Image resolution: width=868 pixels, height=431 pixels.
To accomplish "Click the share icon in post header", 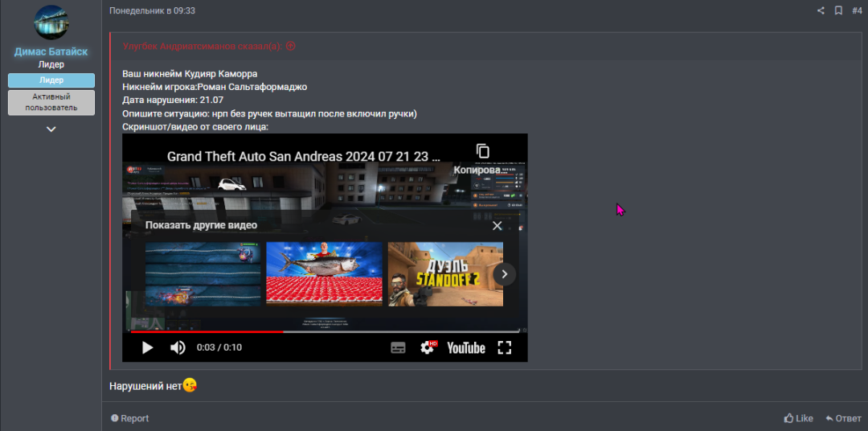I will (821, 10).
